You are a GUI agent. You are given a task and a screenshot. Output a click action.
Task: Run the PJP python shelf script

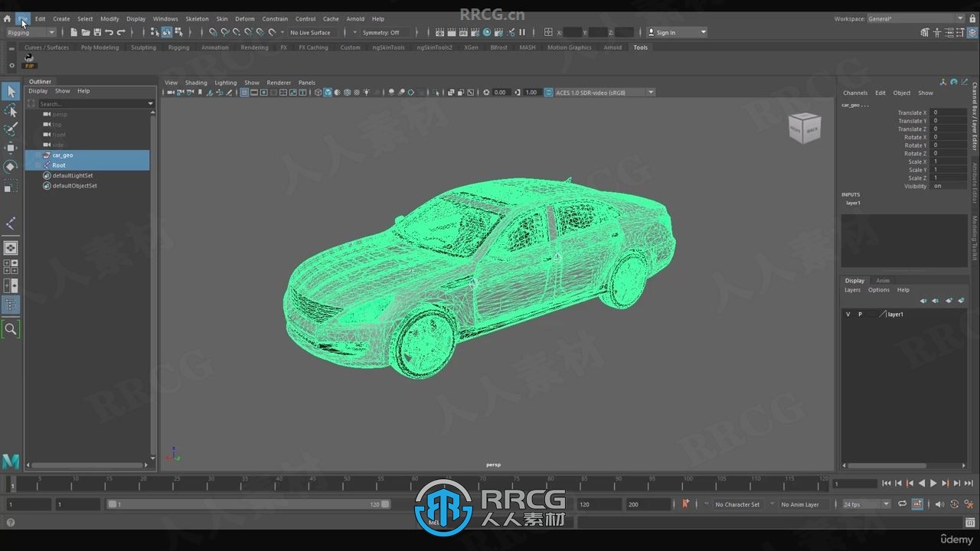click(30, 61)
